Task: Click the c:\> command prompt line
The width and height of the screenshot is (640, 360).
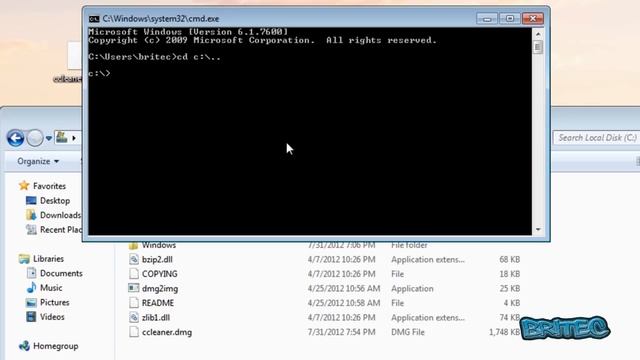Action: coord(100,73)
